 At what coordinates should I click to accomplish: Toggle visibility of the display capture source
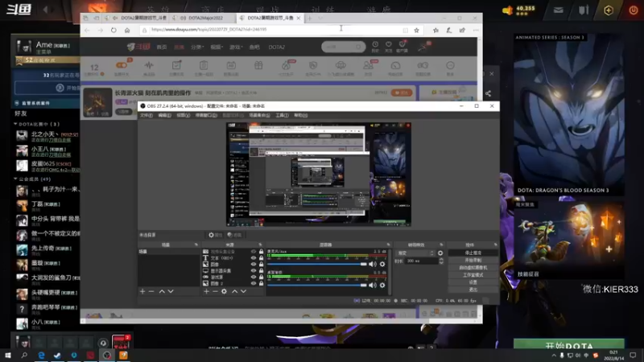click(254, 271)
